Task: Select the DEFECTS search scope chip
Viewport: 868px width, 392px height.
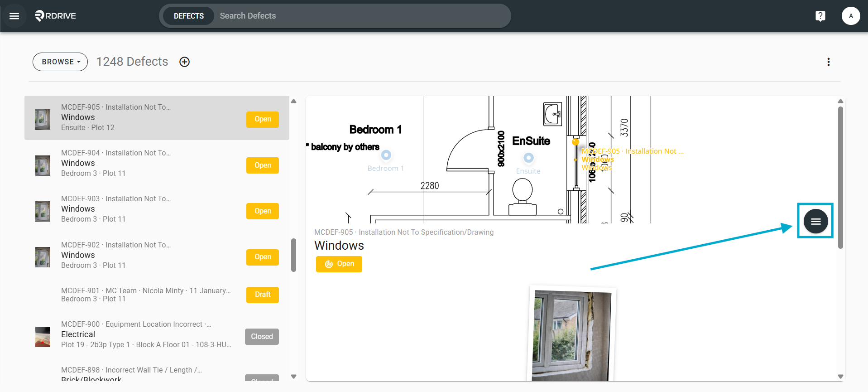Action: [x=188, y=16]
